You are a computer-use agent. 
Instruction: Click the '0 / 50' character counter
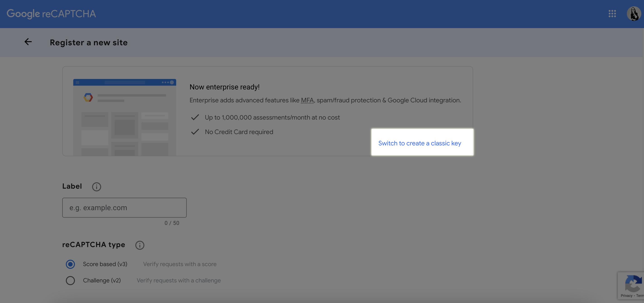coord(172,223)
